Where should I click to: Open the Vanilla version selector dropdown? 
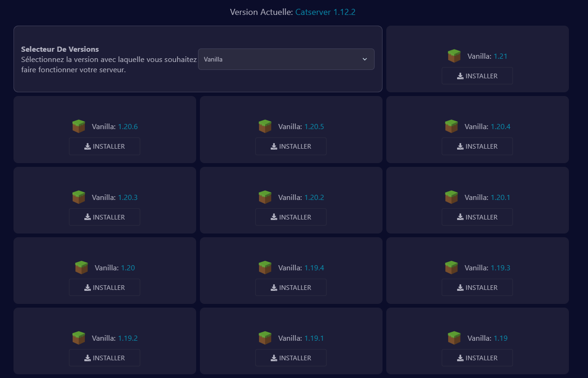click(286, 59)
